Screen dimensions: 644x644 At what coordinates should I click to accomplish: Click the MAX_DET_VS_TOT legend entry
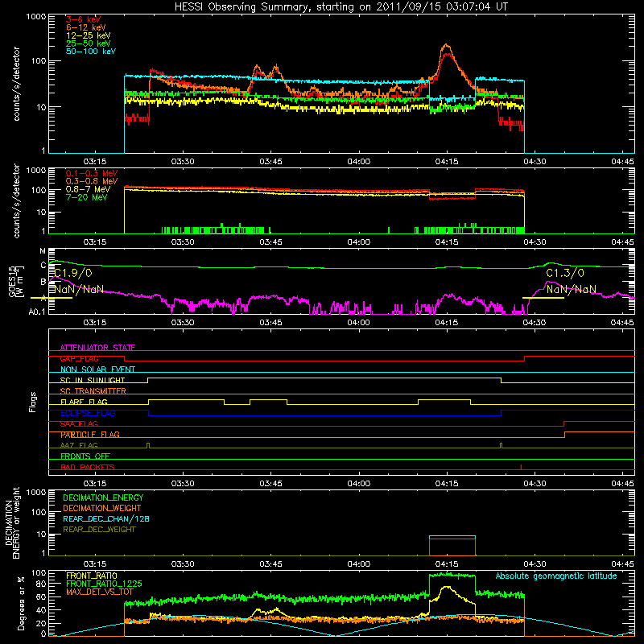tap(100, 592)
